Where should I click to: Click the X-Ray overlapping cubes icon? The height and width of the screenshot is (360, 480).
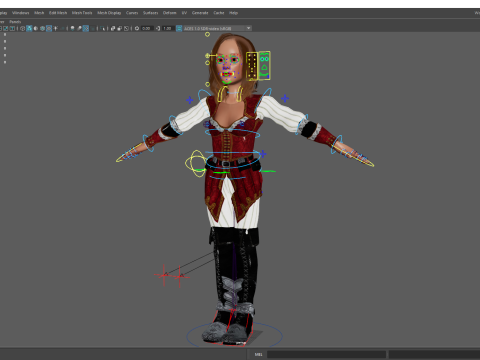click(x=113, y=28)
